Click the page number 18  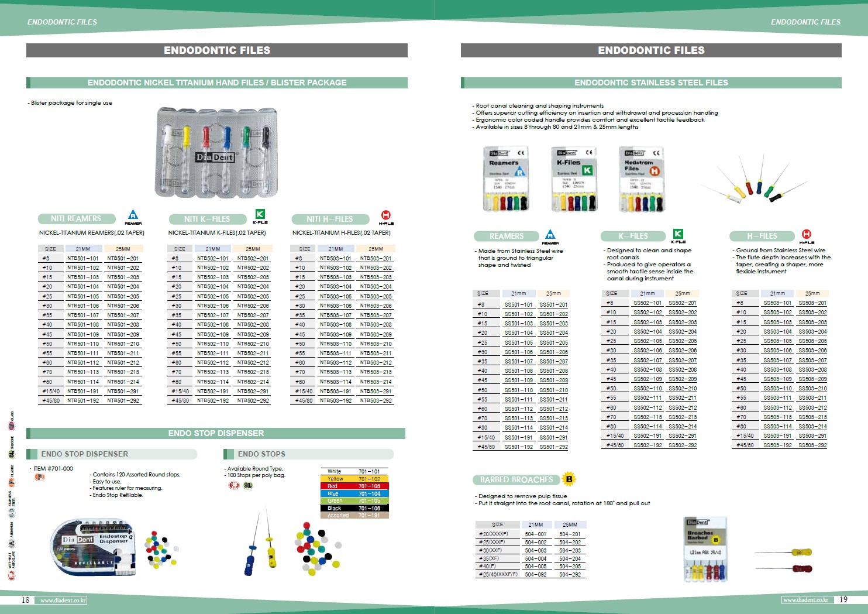click(25, 600)
